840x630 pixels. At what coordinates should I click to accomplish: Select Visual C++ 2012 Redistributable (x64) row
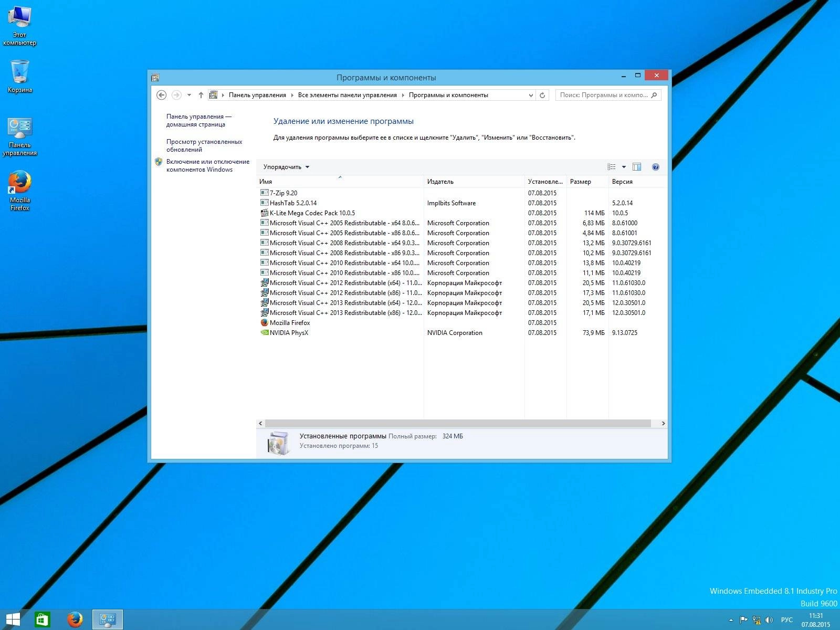(x=461, y=282)
